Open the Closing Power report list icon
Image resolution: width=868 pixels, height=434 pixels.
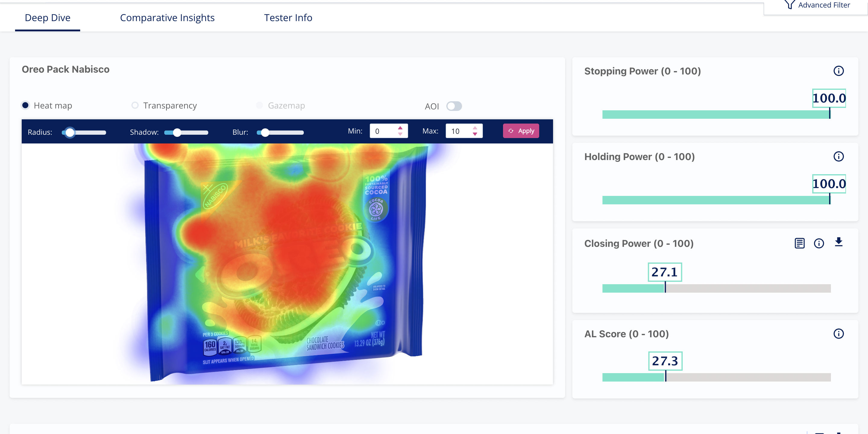tap(800, 243)
